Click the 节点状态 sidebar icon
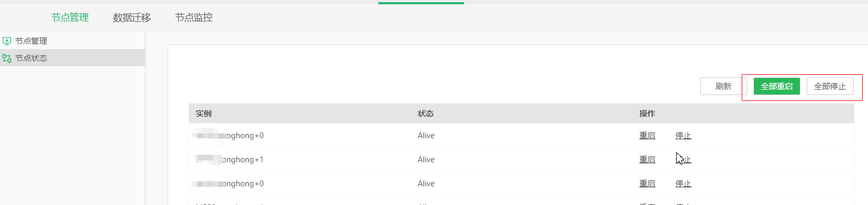This screenshot has height=205, width=868. [x=6, y=58]
